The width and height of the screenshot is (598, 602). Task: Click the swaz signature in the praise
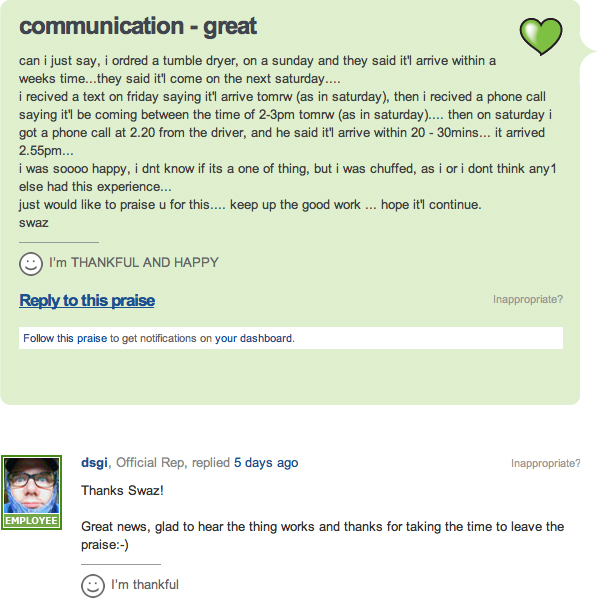click(x=34, y=223)
